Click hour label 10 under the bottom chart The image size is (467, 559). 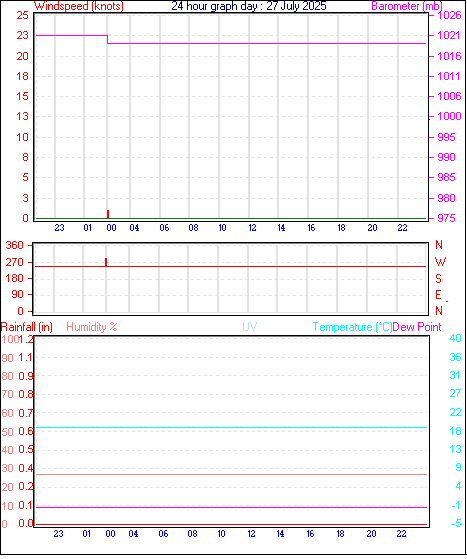(221, 534)
